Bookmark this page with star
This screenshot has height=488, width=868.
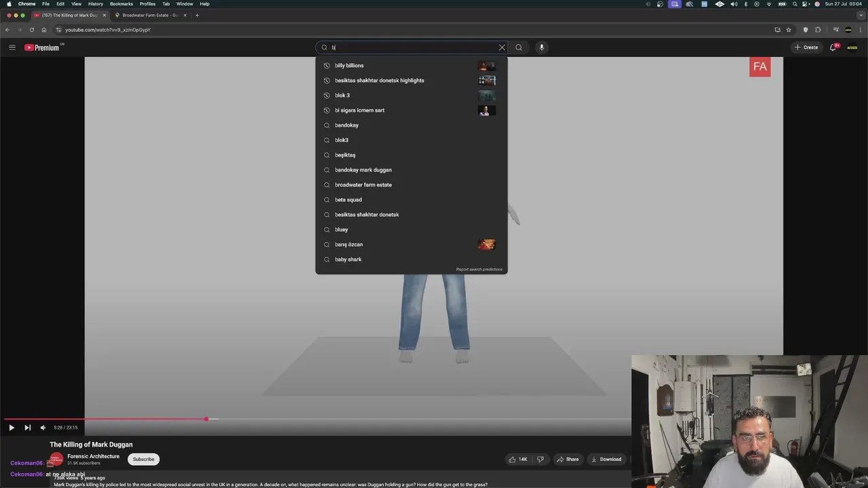point(789,30)
